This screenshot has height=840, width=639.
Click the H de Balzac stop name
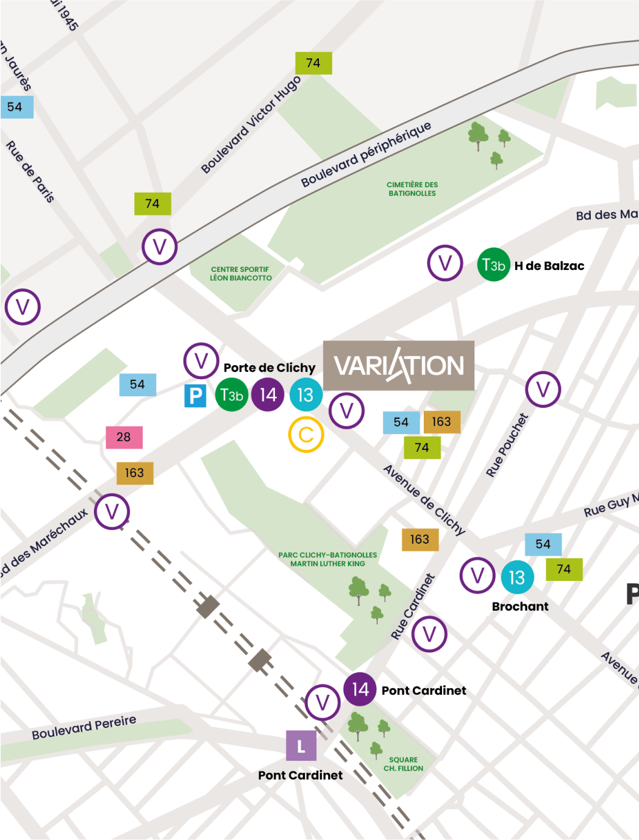549,266
